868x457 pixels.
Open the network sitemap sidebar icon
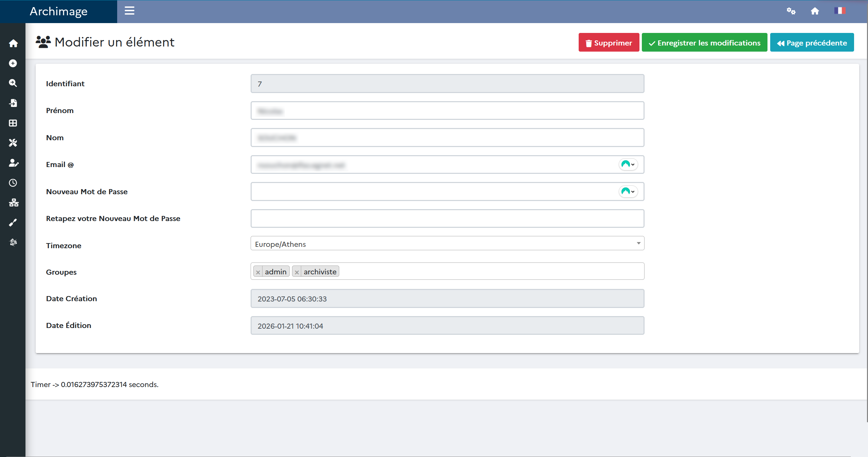(x=13, y=203)
